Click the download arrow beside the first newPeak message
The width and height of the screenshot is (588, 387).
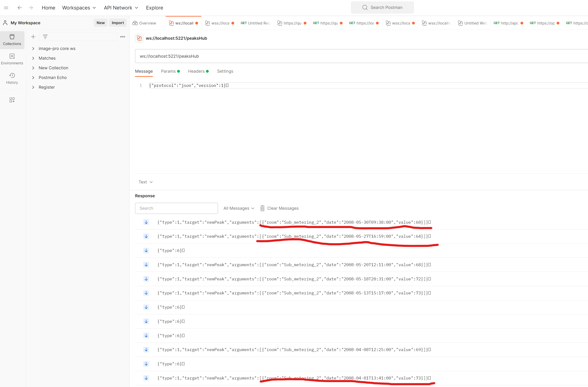146,222
